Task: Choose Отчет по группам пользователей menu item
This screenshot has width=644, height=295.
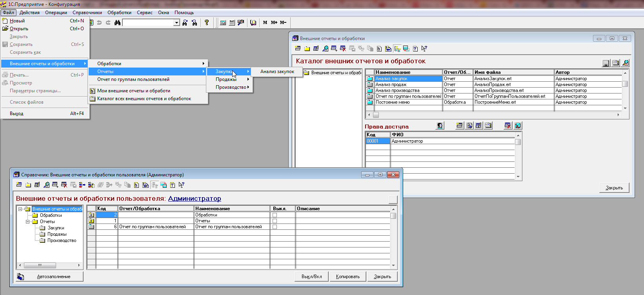Action: click(148, 79)
